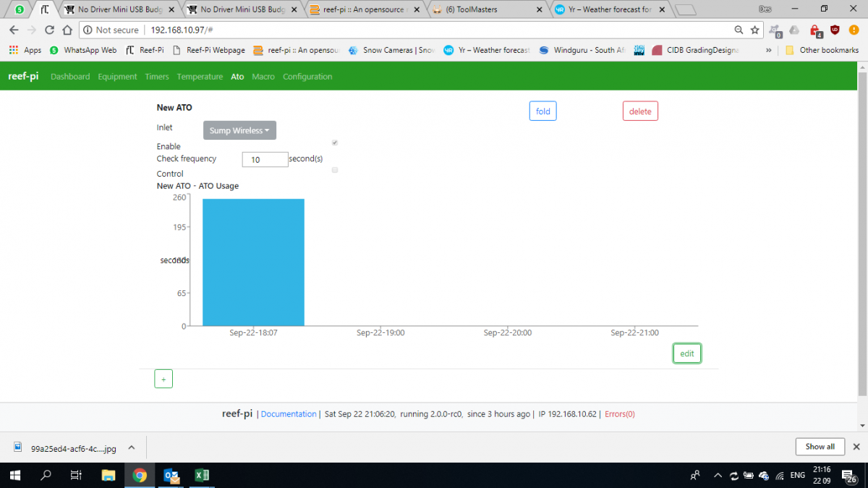Viewport: 868px width, 488px height.
Task: Click the blue ATO usage bar in chart
Action: click(x=253, y=262)
